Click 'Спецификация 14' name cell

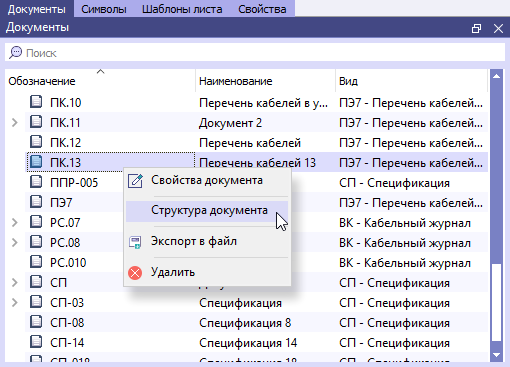pyautogui.click(x=248, y=343)
